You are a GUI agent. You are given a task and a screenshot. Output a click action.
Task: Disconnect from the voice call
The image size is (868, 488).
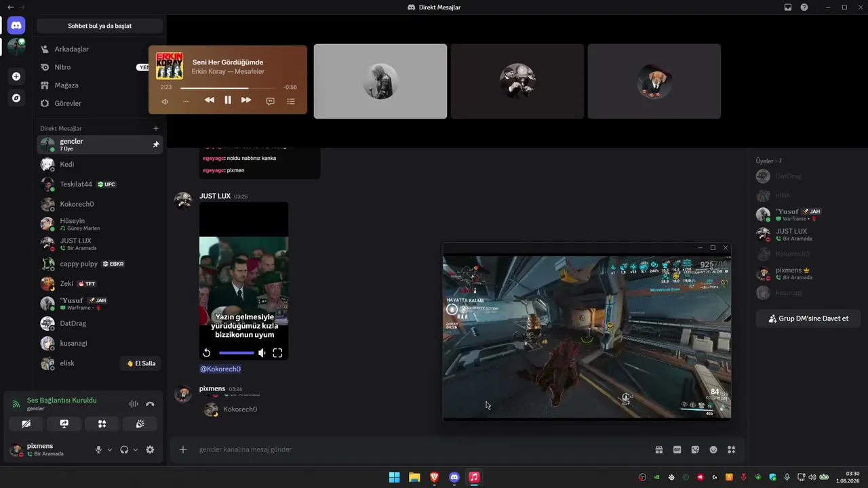tap(151, 404)
